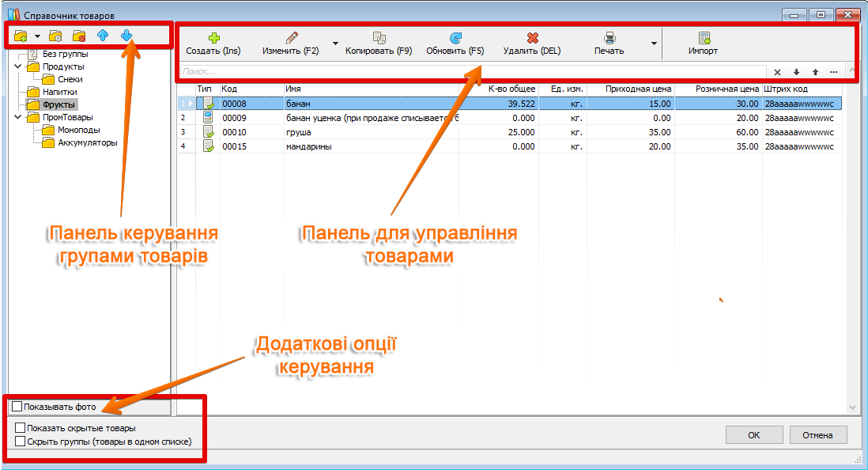
Task: Click the delete group folder icon
Action: [79, 36]
